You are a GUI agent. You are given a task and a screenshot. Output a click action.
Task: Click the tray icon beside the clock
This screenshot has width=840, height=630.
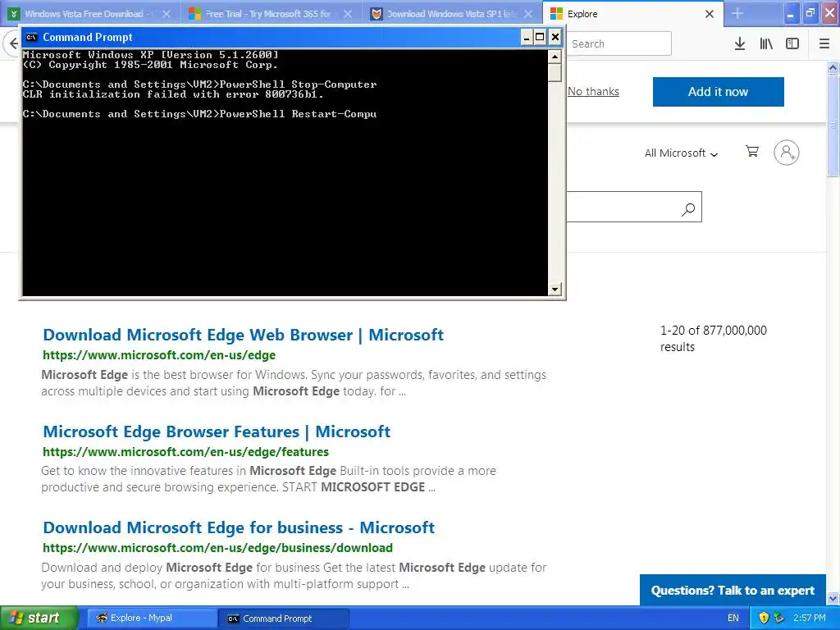pyautogui.click(x=779, y=619)
